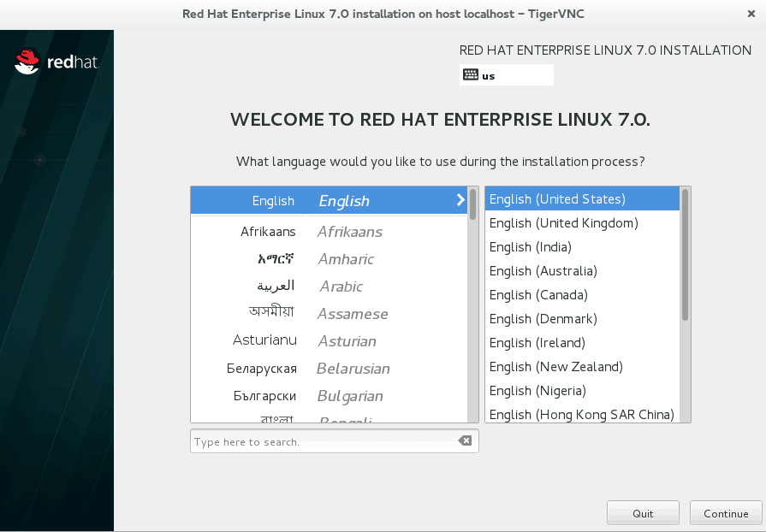Select Amharic language row
Screen dimensions: 766x532
pos(329,258)
